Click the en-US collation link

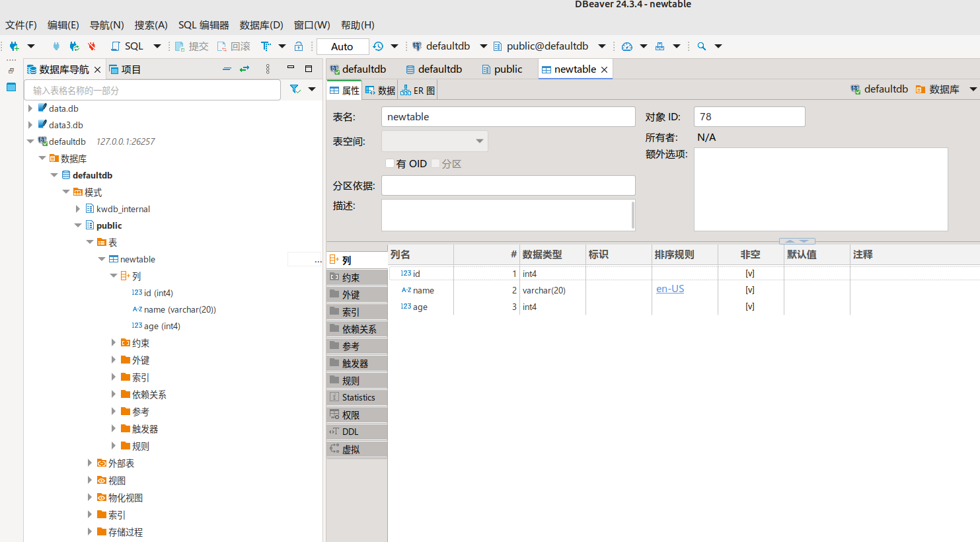tap(670, 289)
